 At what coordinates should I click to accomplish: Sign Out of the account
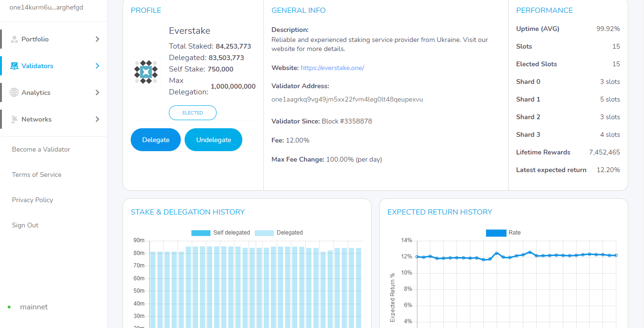click(x=25, y=225)
